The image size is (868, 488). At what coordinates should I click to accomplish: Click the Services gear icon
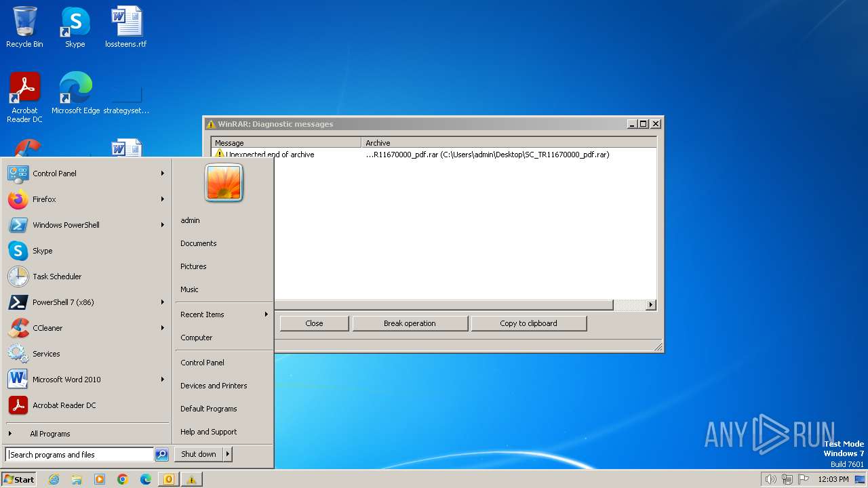pos(18,354)
